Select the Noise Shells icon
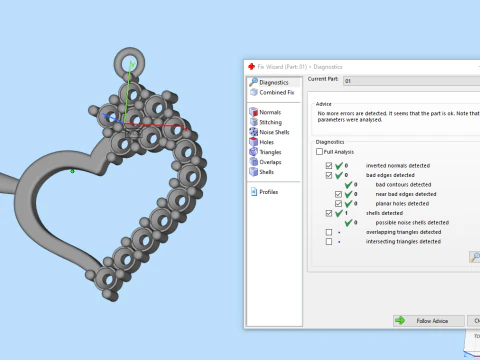The image size is (480, 360). pyautogui.click(x=254, y=132)
